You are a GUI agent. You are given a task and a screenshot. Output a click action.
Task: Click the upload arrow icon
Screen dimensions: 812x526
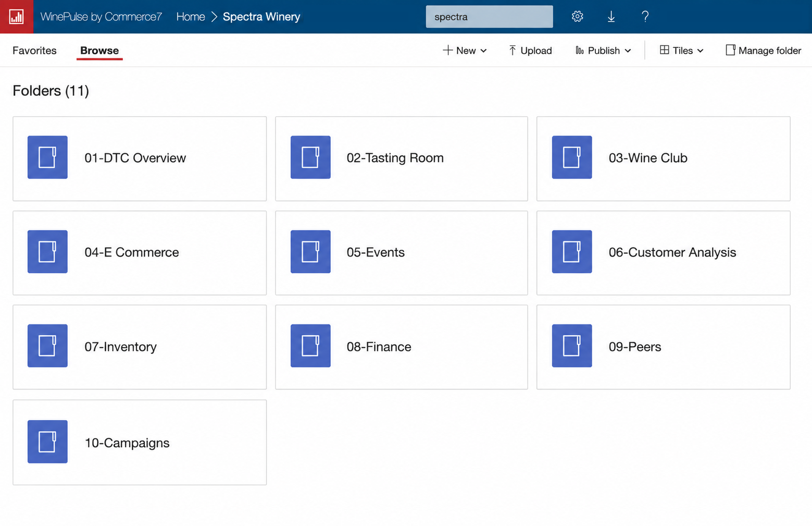(x=513, y=50)
